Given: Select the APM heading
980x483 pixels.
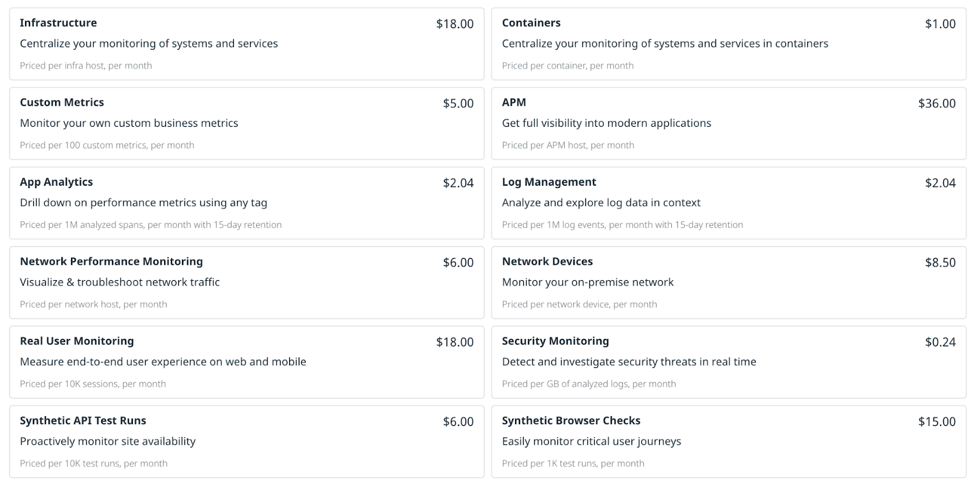Looking at the screenshot, I should coord(514,102).
